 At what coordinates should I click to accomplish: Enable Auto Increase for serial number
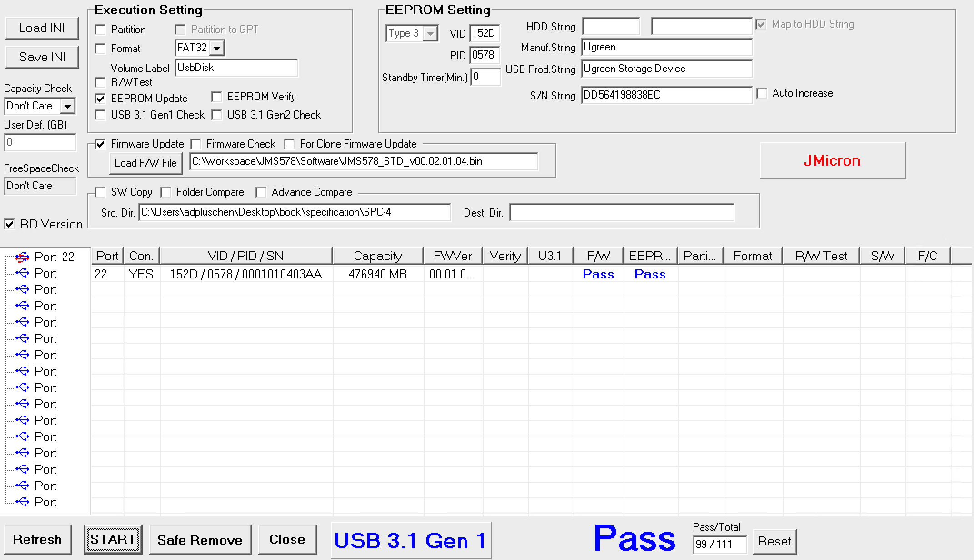point(762,94)
